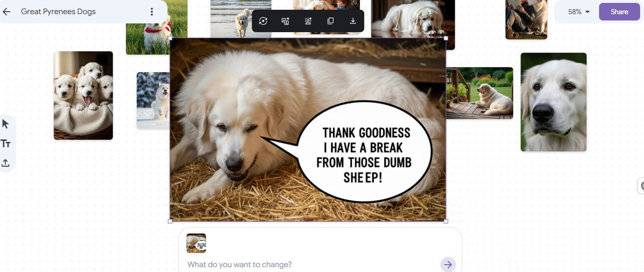Select the puppies in basket image
This screenshot has width=644, height=272.
(83, 96)
